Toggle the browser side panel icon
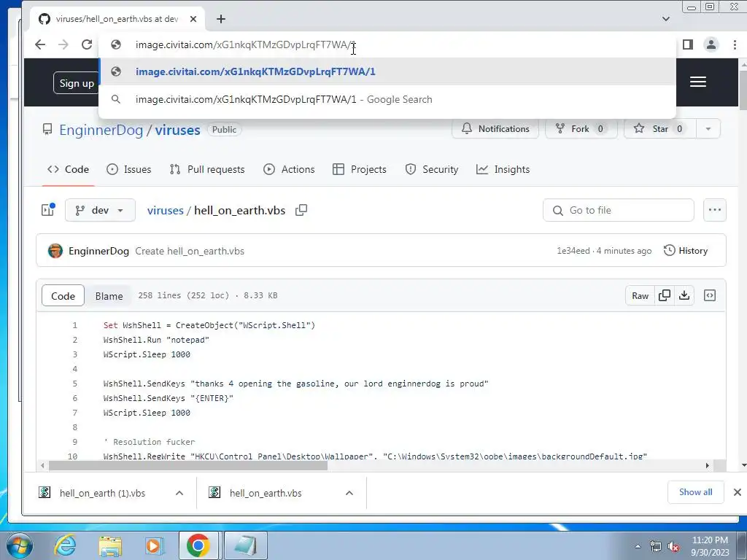 [x=687, y=44]
